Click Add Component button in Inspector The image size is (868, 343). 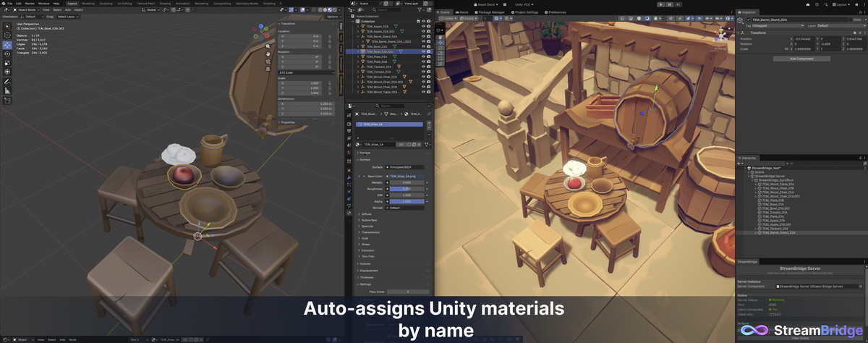801,59
